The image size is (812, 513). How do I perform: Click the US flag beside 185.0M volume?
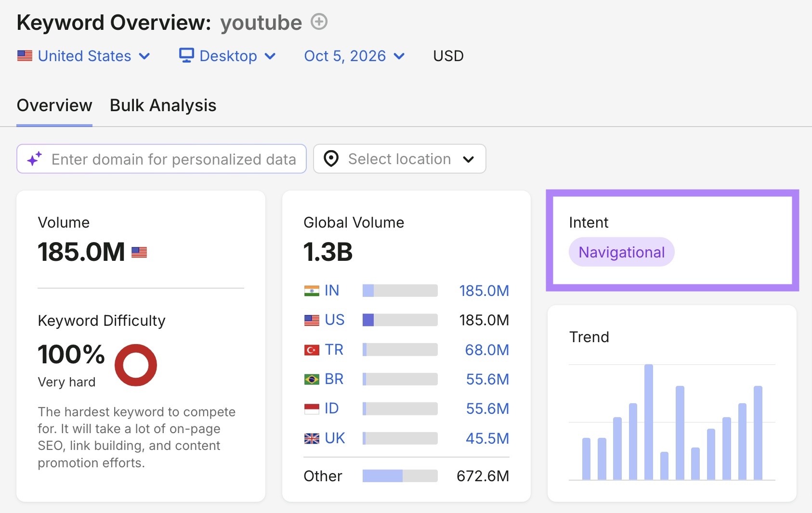coord(139,252)
